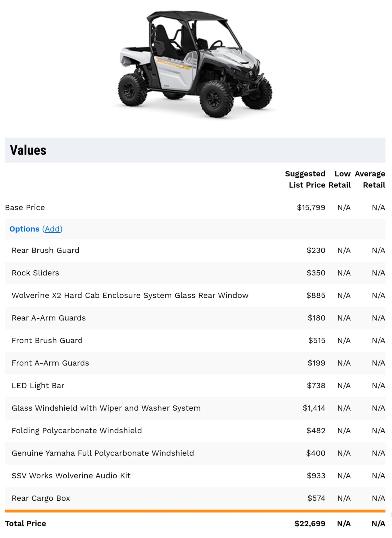Select the Genuine Yamaha Full Polycarbonate Windshield

point(103,453)
